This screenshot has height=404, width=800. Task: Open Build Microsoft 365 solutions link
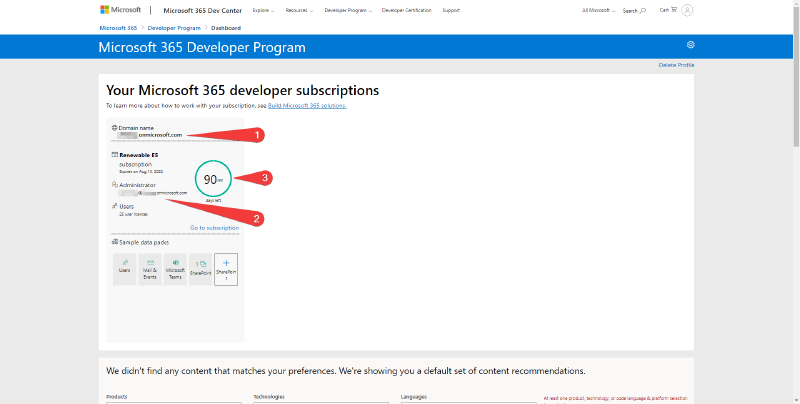[307, 106]
